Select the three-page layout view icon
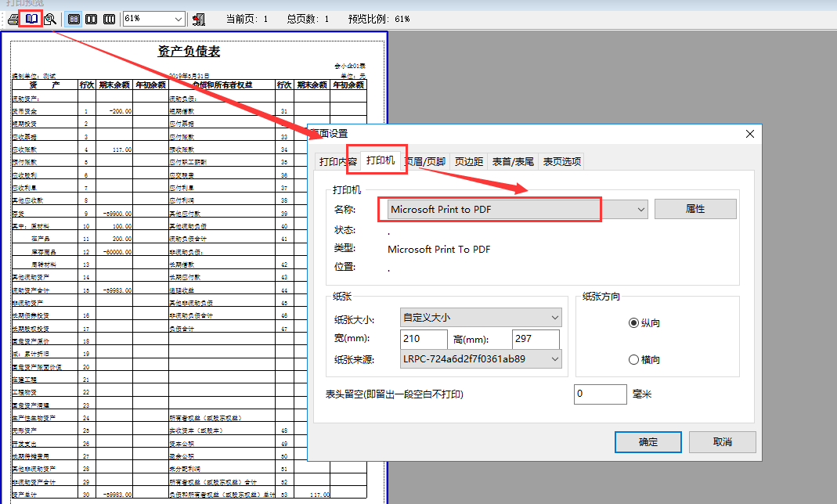 click(109, 20)
